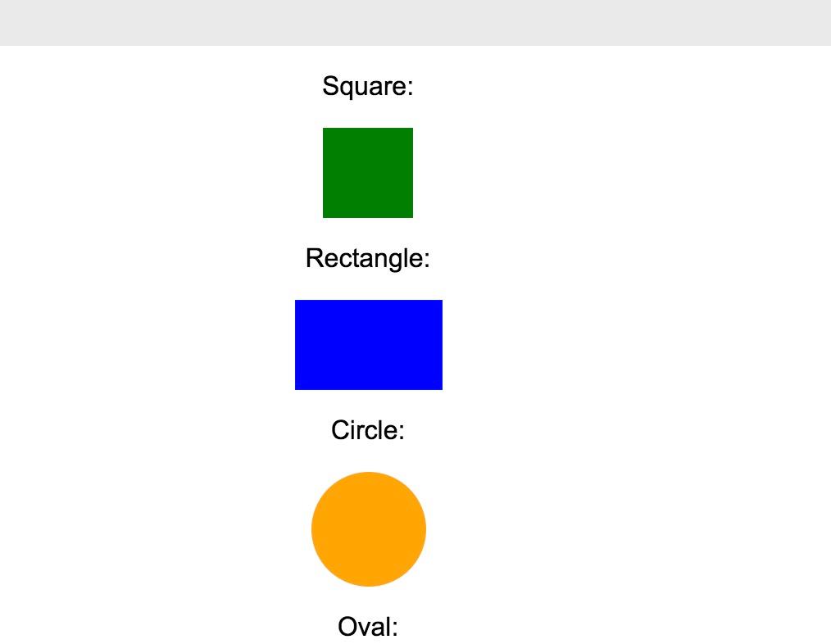Click the "Square:" text label
Screen dimensions: 831x644
(x=368, y=86)
